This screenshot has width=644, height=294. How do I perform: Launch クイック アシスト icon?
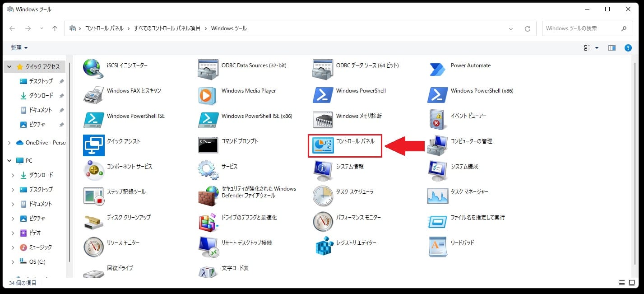point(93,145)
